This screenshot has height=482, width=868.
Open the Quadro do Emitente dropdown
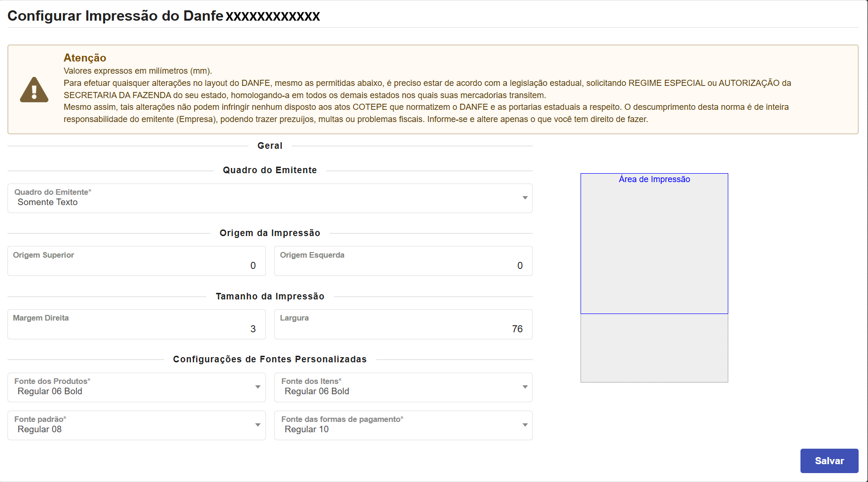tap(270, 198)
